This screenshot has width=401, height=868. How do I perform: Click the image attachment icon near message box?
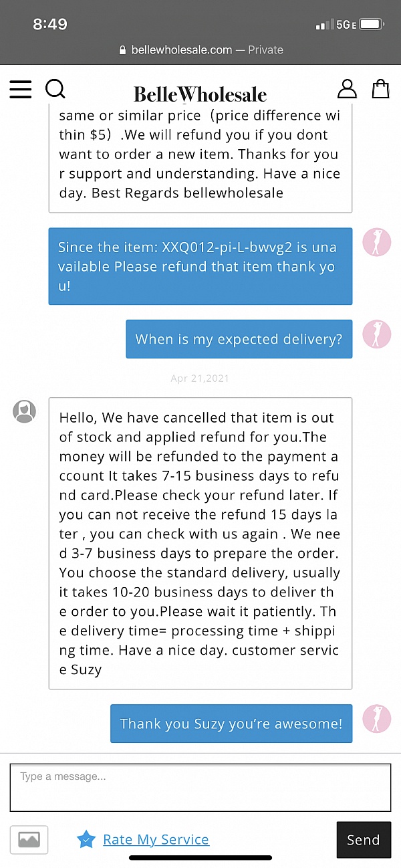(29, 840)
